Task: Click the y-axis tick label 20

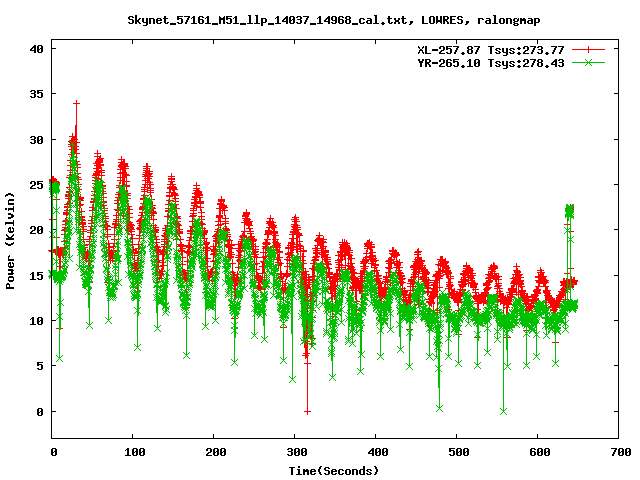Action: 36,230
